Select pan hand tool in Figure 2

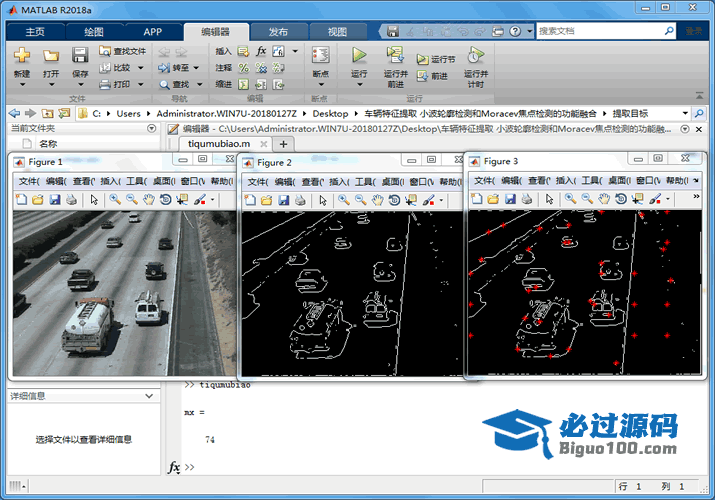click(378, 200)
